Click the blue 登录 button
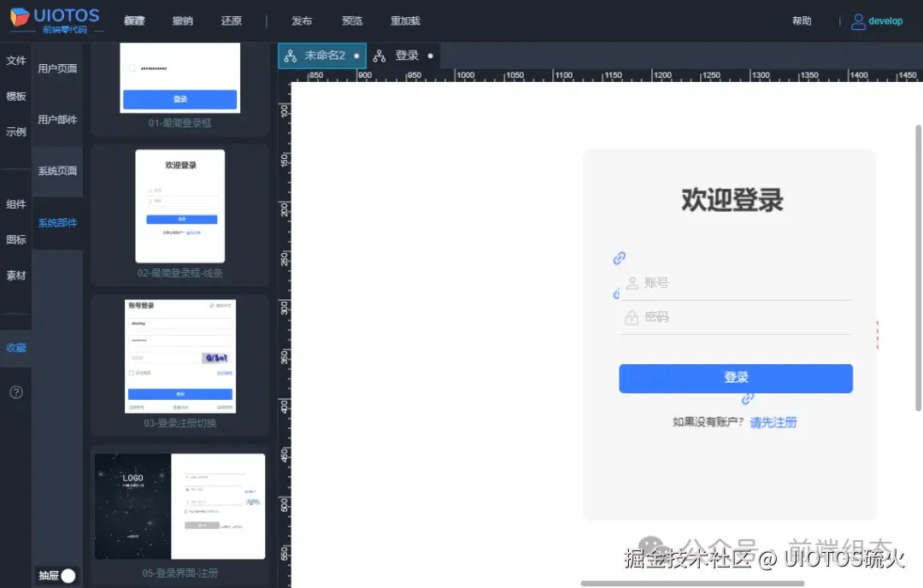The width and height of the screenshot is (923, 588). (735, 379)
